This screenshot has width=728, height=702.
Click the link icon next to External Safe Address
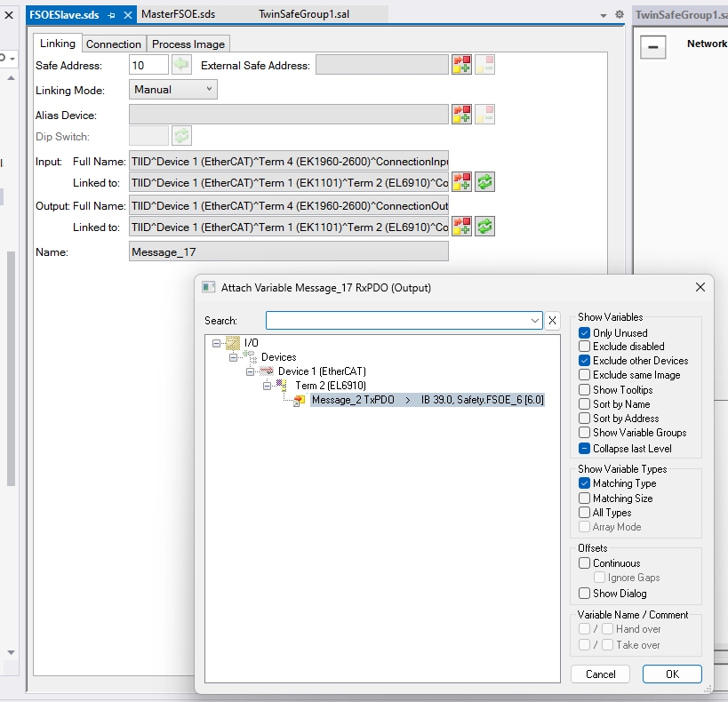(461, 64)
